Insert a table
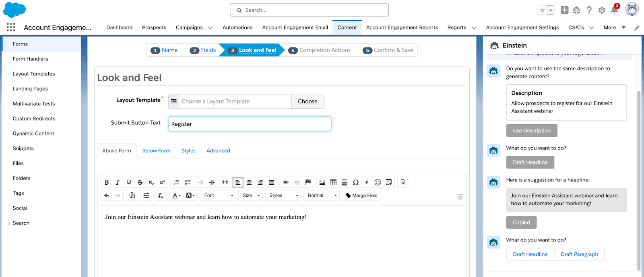 pos(333,182)
